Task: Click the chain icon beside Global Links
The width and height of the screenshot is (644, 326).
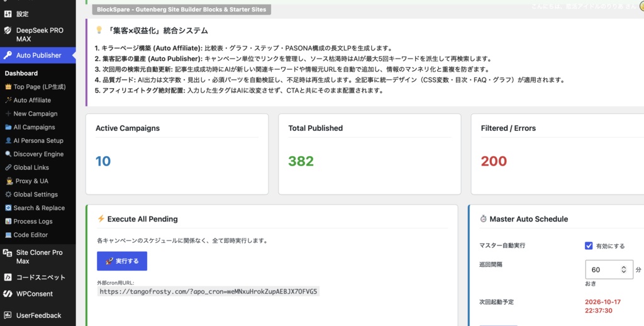Action: click(8, 168)
